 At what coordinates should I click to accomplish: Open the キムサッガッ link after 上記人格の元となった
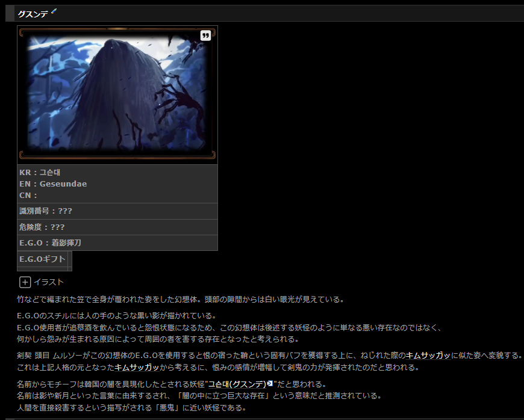[x=137, y=368]
